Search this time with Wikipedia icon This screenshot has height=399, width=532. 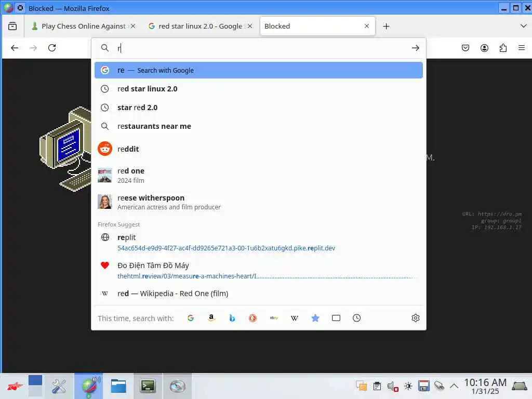[x=295, y=318]
